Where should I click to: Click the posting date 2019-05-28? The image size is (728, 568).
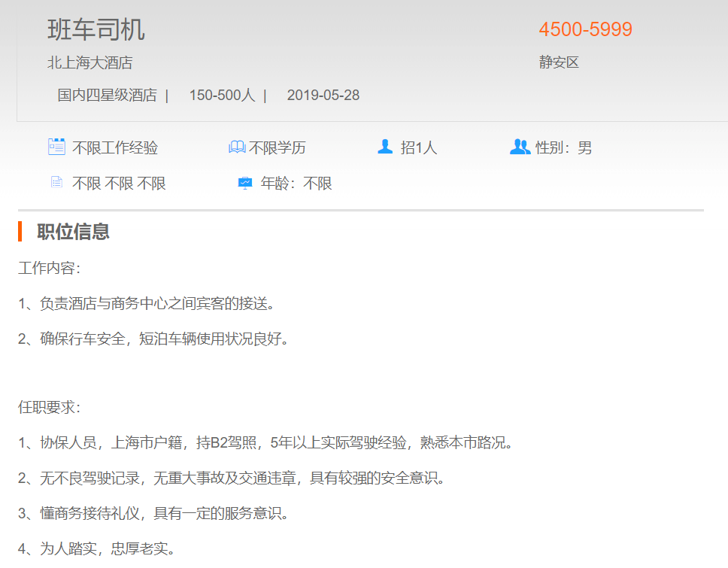[x=323, y=96]
